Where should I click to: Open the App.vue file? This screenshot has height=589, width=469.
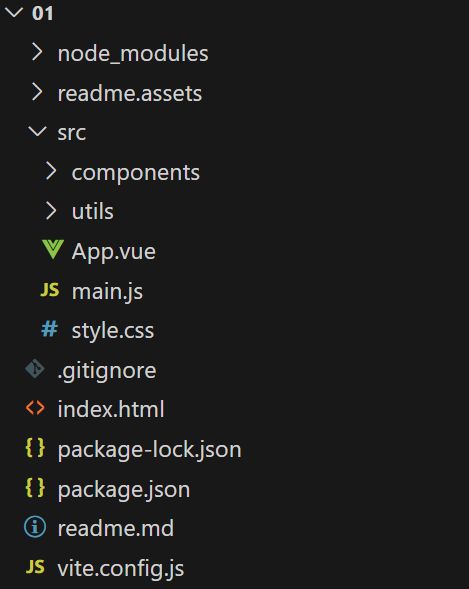pyautogui.click(x=113, y=251)
